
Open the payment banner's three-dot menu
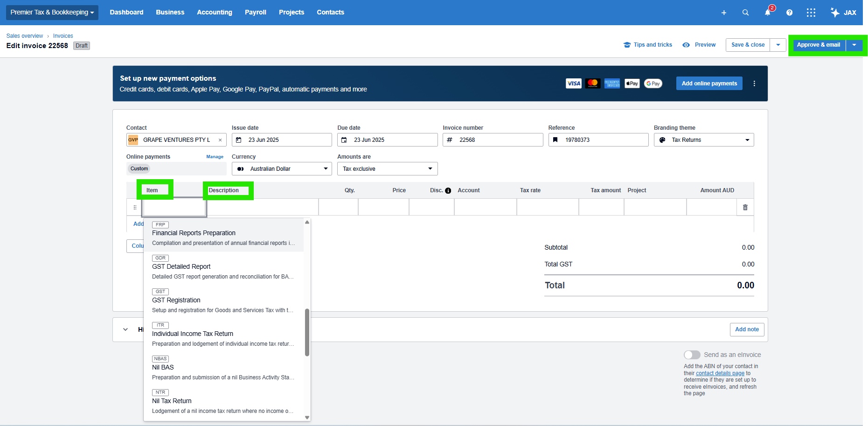pos(754,84)
